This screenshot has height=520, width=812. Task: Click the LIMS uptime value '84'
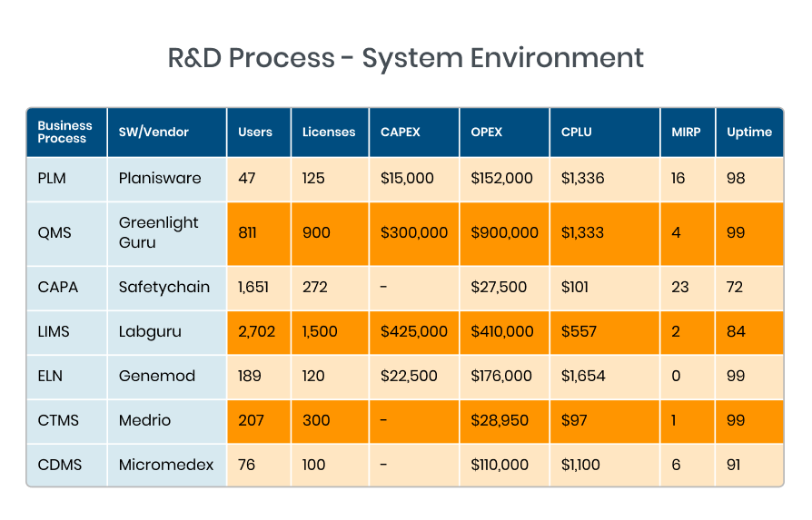tap(736, 331)
